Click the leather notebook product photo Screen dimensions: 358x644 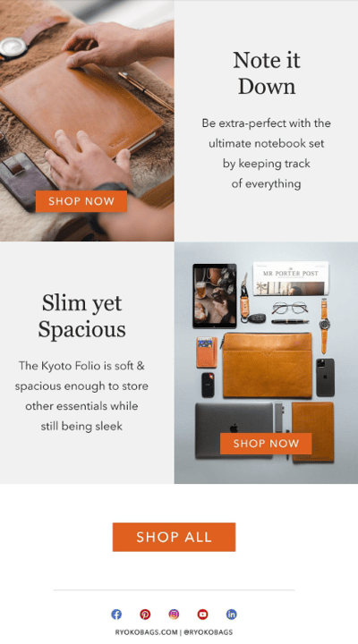[x=87, y=121]
